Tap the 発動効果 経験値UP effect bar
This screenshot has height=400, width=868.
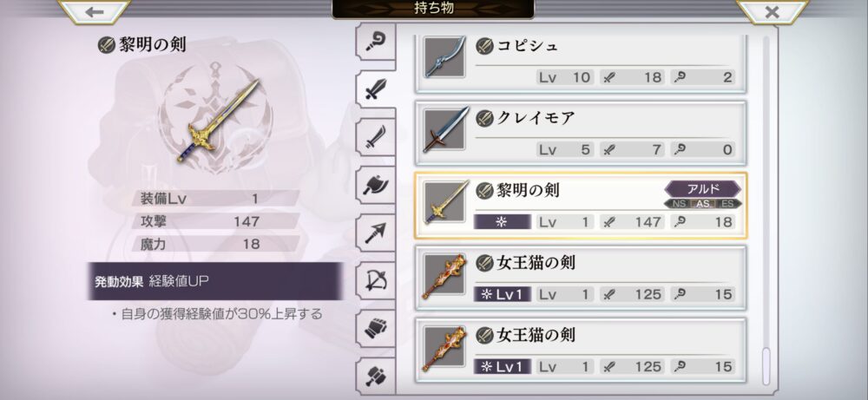214,281
